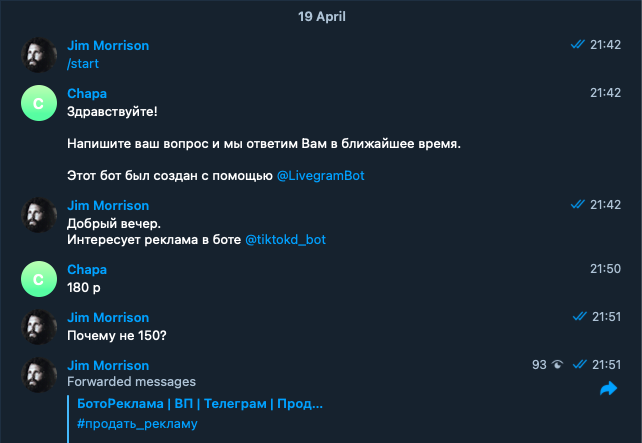Click the views eye icon showing 93

click(x=558, y=366)
